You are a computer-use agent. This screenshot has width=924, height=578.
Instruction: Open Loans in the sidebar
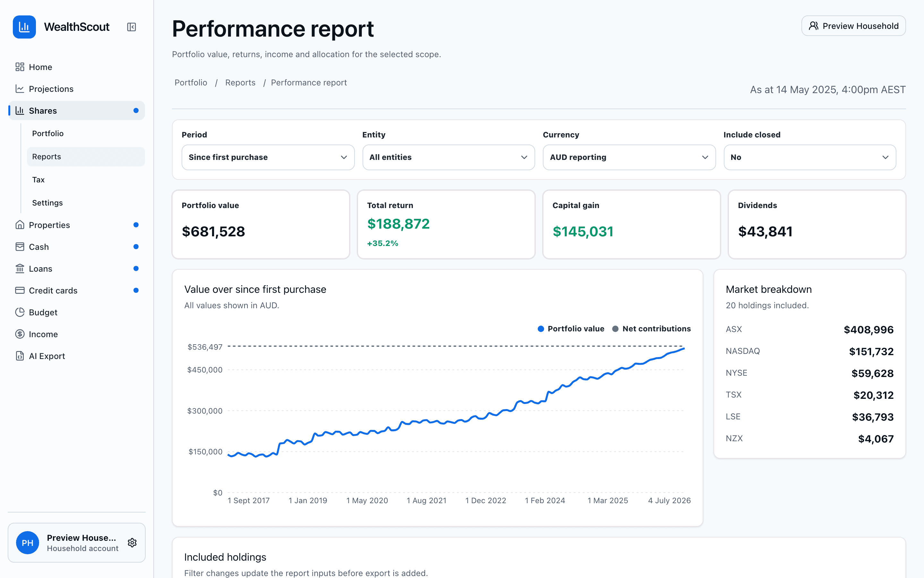coord(76,268)
